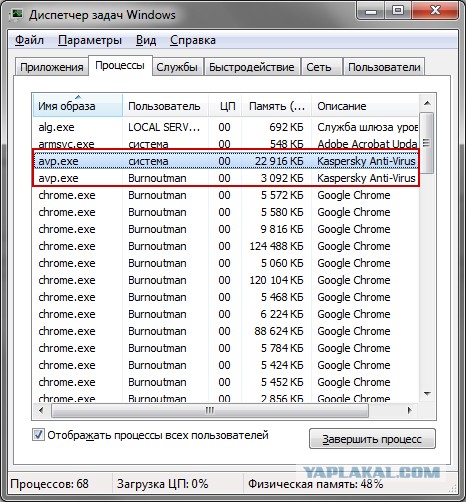Select chrome.exe using 5 468 КБ
Viewport: 466px width, 502px height.
(226, 297)
